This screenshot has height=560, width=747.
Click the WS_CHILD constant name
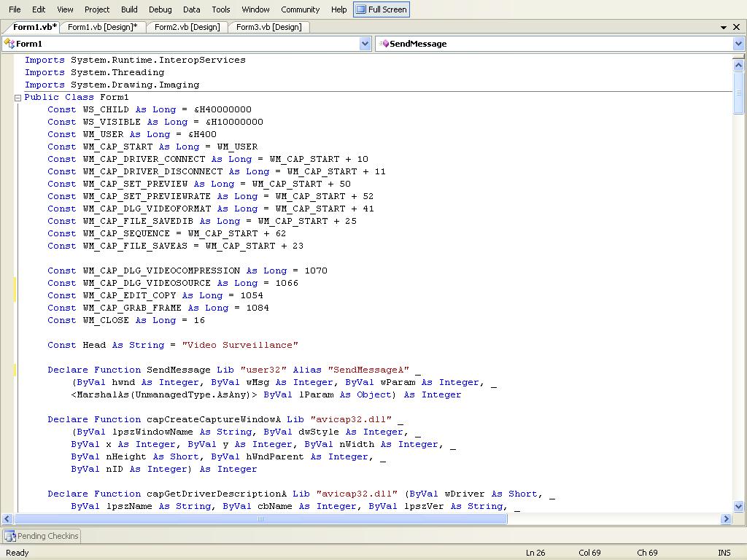tap(106, 110)
